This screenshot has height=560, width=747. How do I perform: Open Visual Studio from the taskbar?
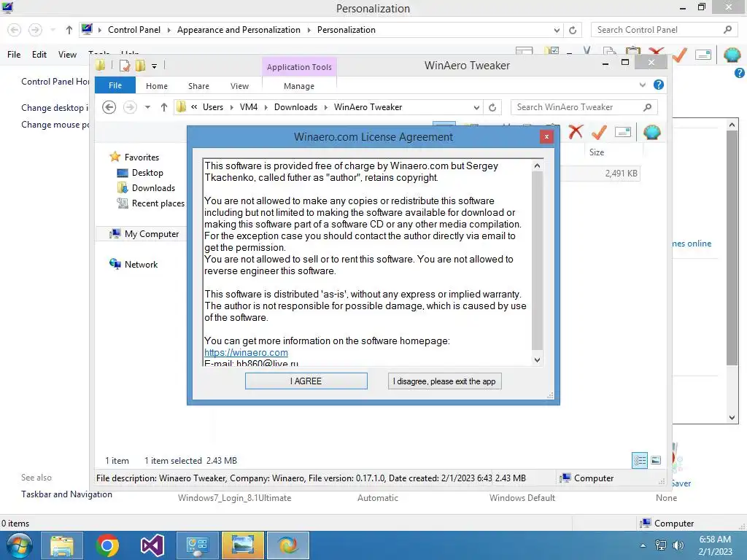152,545
